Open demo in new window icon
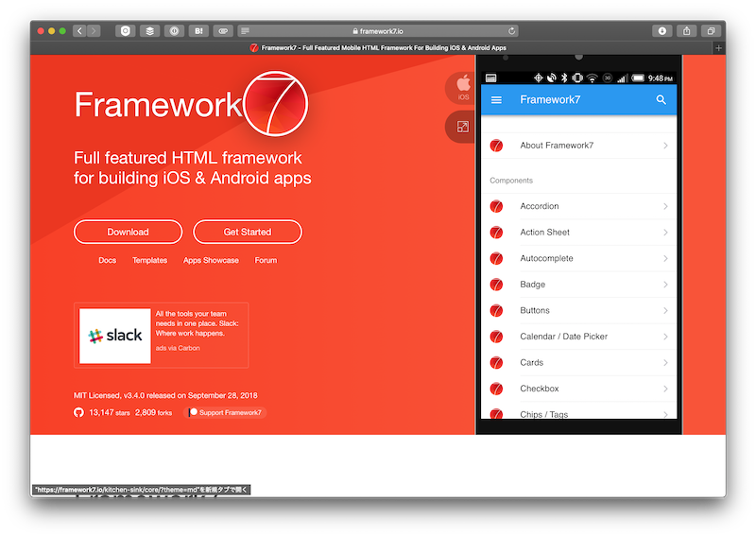The image size is (756, 537). click(462, 127)
